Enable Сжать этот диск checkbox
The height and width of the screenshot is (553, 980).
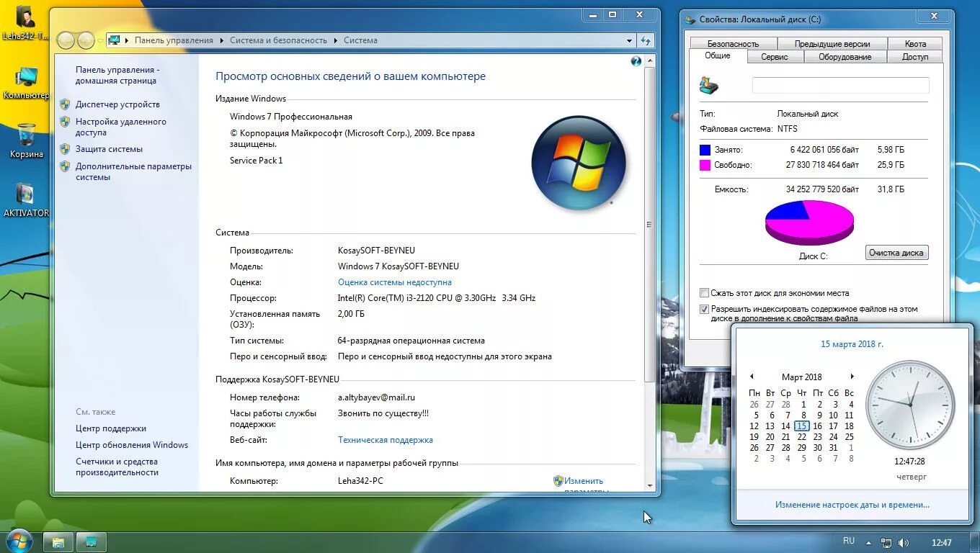[x=704, y=293]
